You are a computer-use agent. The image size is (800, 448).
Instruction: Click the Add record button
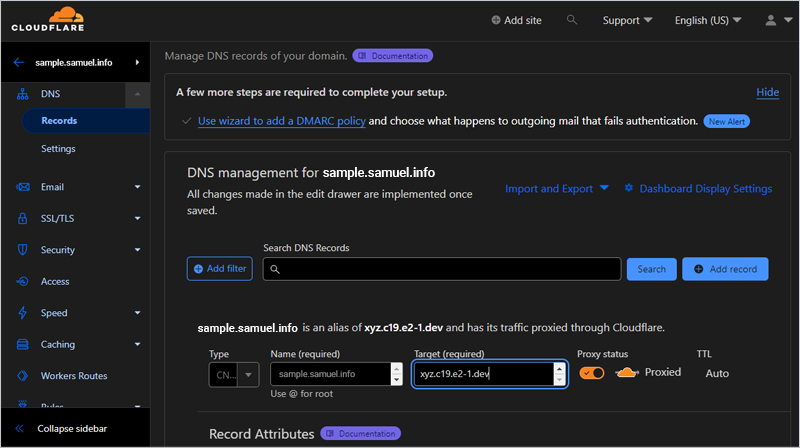pos(725,269)
